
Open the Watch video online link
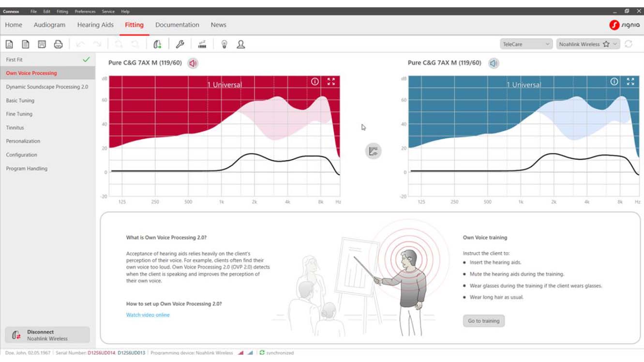click(x=148, y=315)
